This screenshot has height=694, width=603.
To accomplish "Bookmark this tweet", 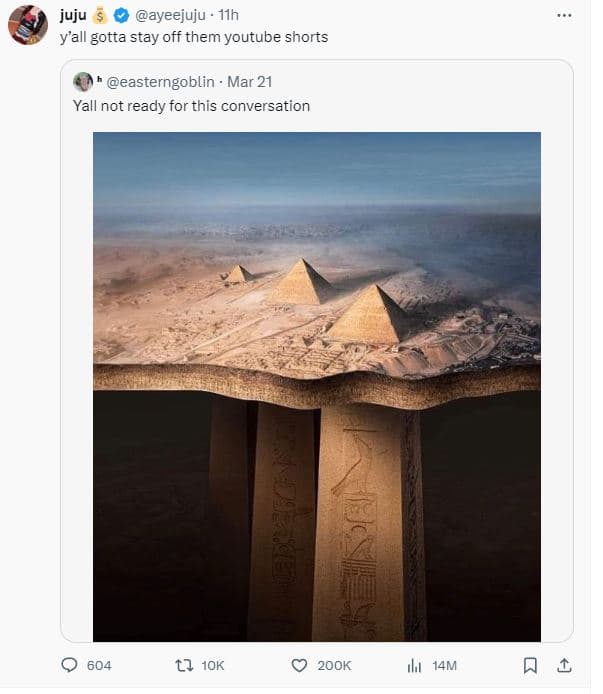I will pos(531,665).
